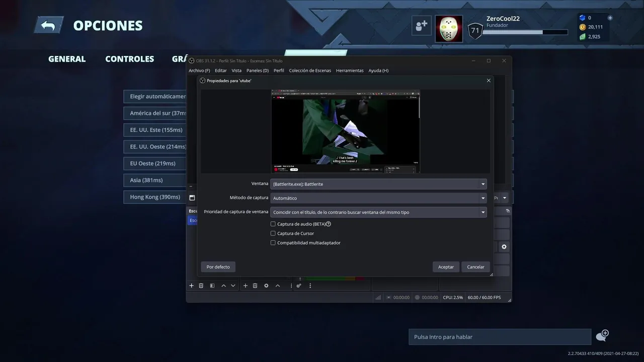Image resolution: width=644 pixels, height=362 pixels.
Task: Switch to the CONTROLES options tab
Action: pyautogui.click(x=129, y=59)
